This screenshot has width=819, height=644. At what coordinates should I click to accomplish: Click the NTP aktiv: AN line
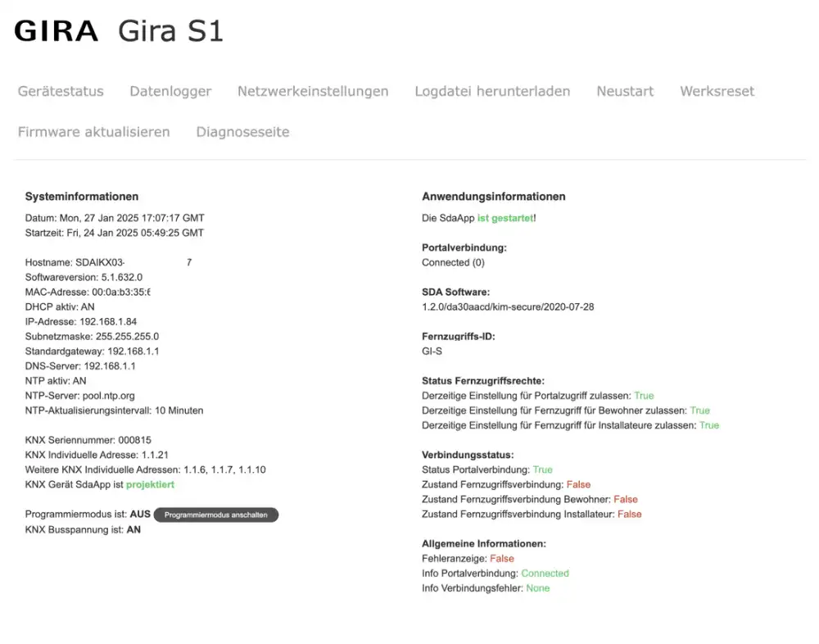(x=56, y=381)
